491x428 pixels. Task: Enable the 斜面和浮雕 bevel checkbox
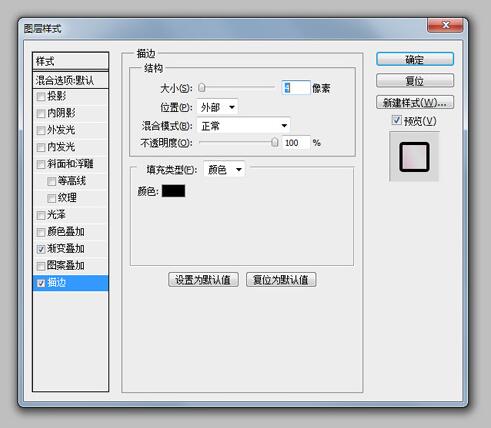[41, 164]
